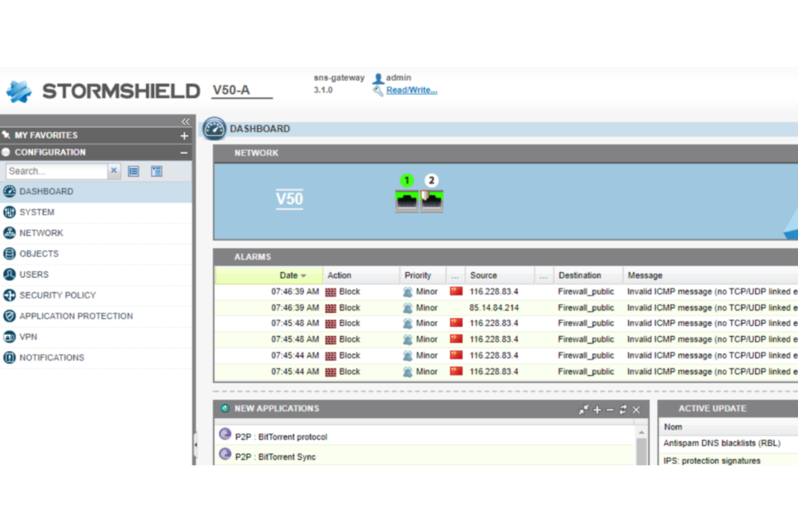Screen dimensions: 798x532
Task: Sort alarms by Destination column
Action: coord(588,275)
